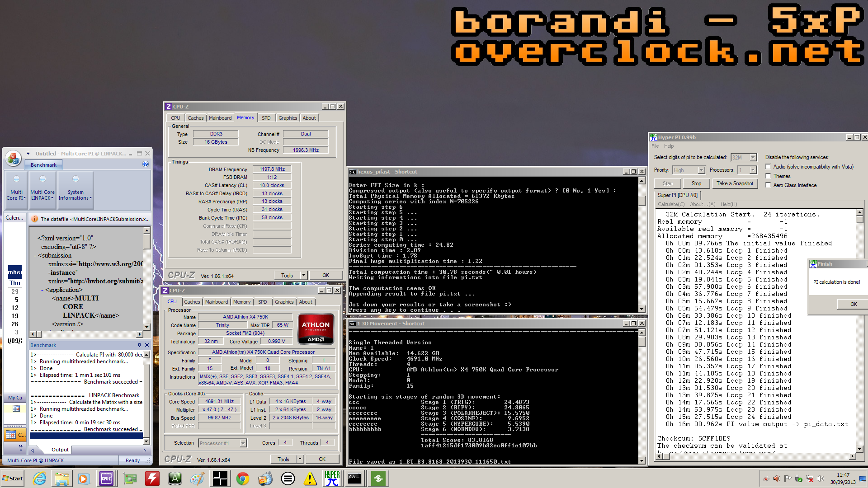Click the round striped black taskbar icon

[288, 479]
